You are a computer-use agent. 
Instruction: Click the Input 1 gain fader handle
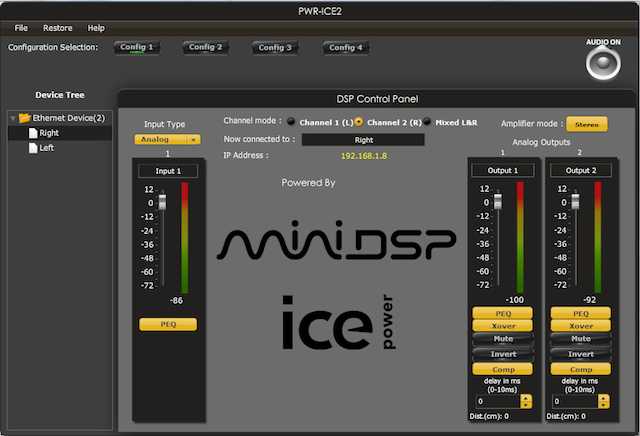coord(162,202)
